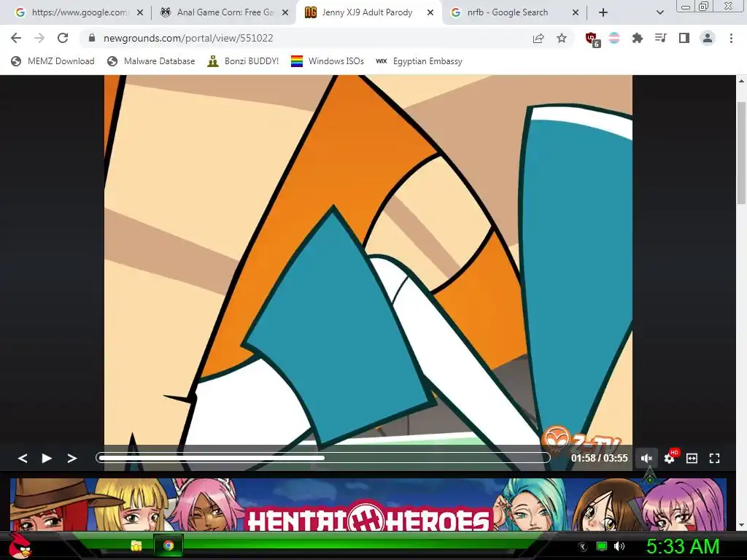747x560 pixels.
Task: Click the Chrome icon in the taskbar
Action: pos(169,545)
